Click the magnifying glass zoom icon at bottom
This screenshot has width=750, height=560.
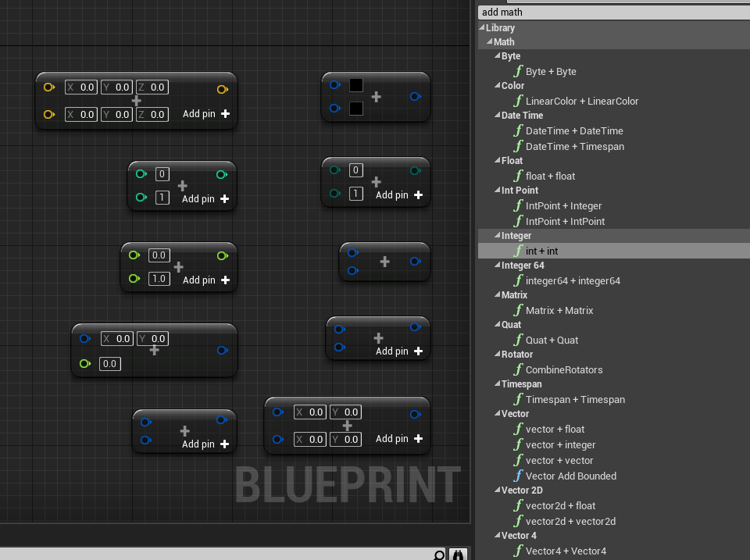tap(439, 555)
